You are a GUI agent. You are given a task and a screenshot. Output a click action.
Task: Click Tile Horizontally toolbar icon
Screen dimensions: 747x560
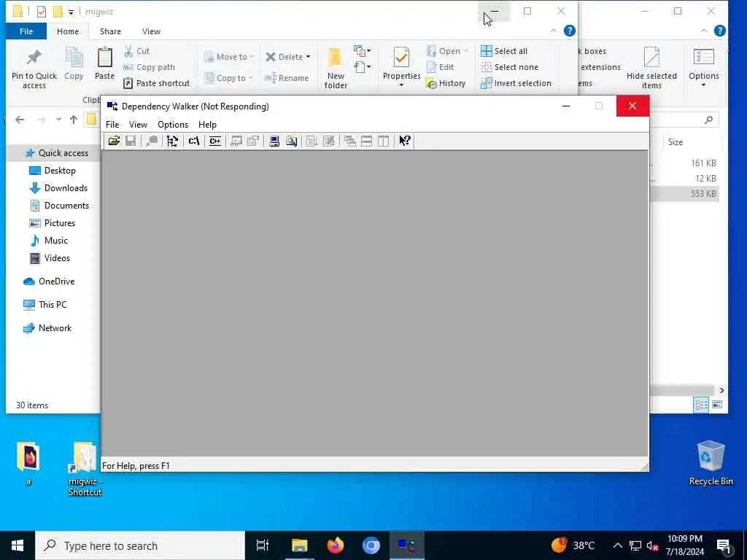(366, 141)
